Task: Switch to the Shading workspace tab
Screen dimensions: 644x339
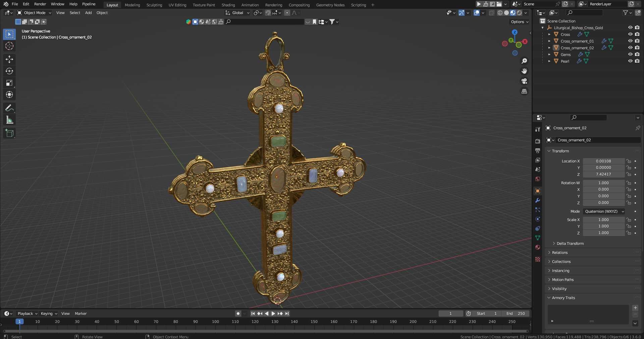Action: tap(228, 5)
